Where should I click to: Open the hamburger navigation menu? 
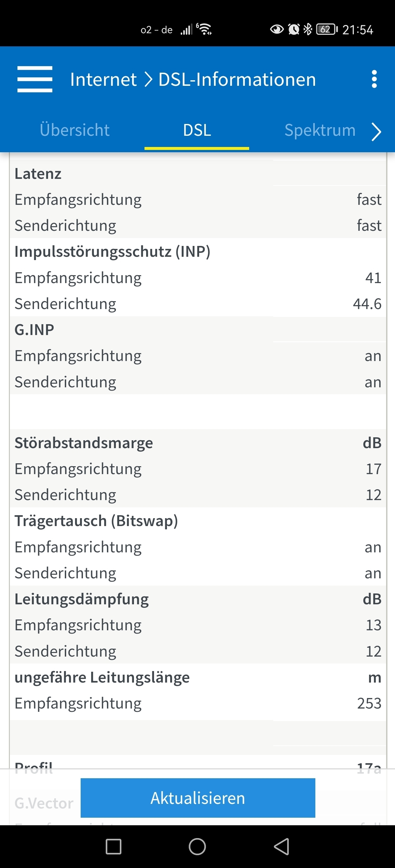(x=35, y=79)
